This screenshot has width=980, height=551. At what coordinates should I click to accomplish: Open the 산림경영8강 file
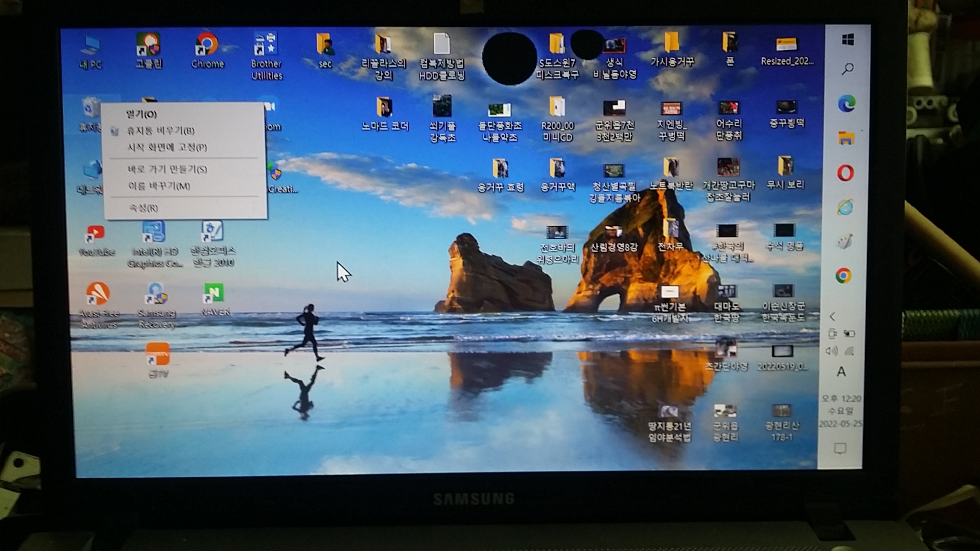coord(614,239)
